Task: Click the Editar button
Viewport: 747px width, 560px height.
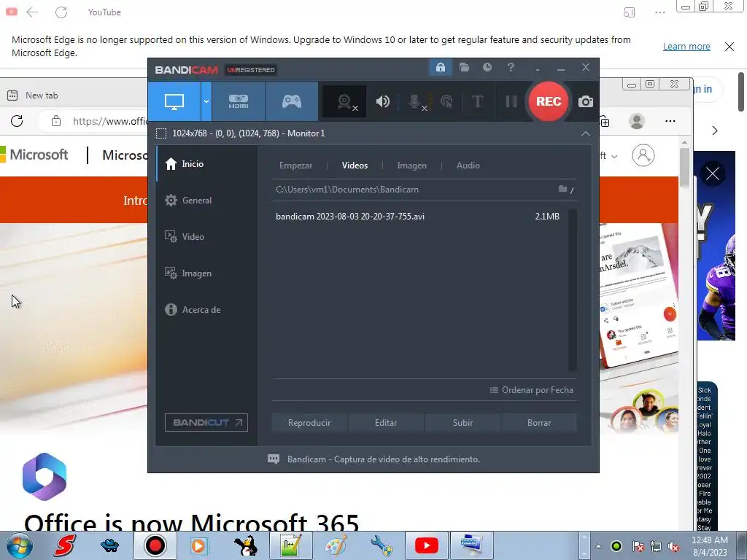Action: [386, 423]
